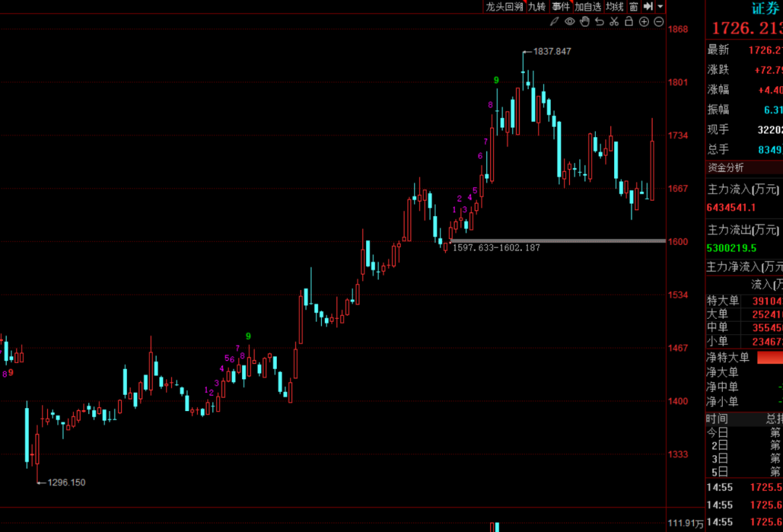783x532 pixels.
Task: Zoom in with the plus circle icon
Action: pos(644,22)
